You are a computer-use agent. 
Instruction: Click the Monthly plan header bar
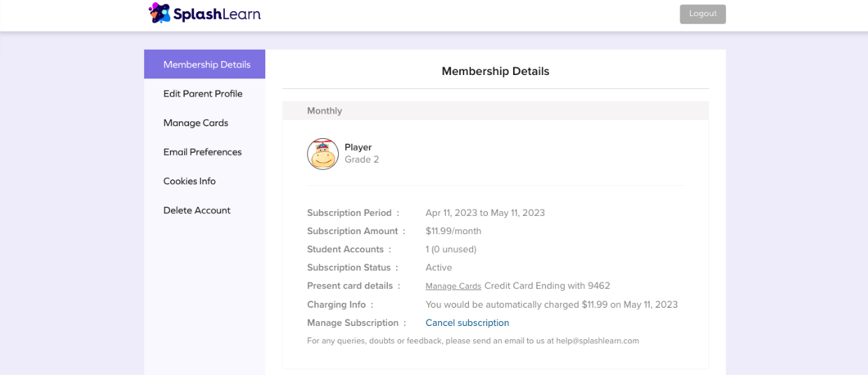coord(495,111)
